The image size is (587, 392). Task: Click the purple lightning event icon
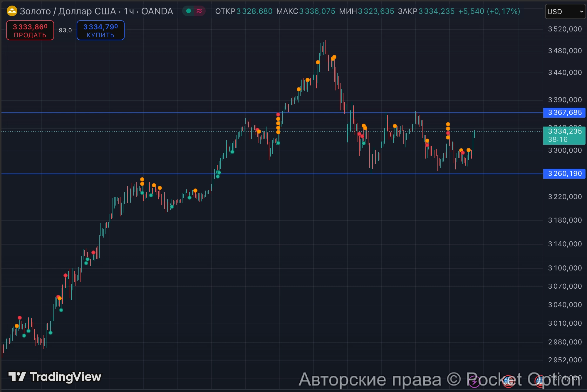[474, 382]
